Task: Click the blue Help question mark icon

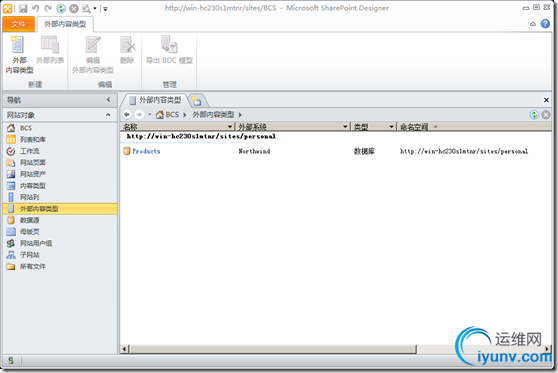Action: 545,23
